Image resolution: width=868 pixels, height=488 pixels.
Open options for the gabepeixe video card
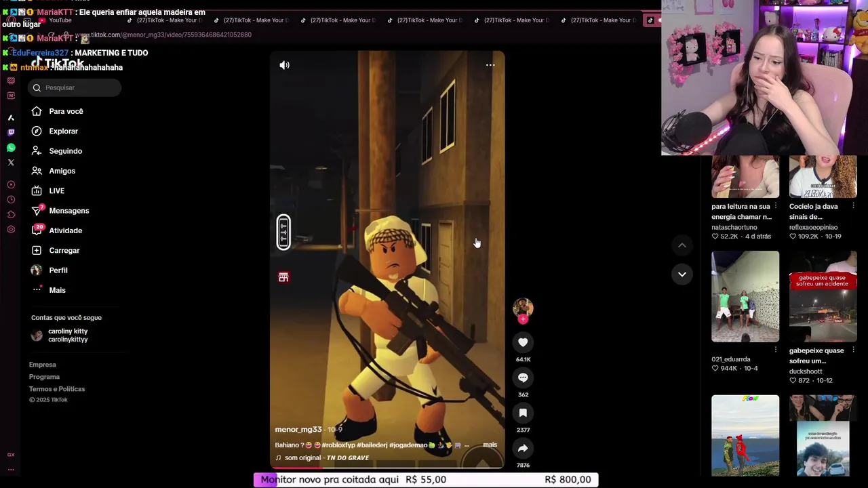(853, 350)
